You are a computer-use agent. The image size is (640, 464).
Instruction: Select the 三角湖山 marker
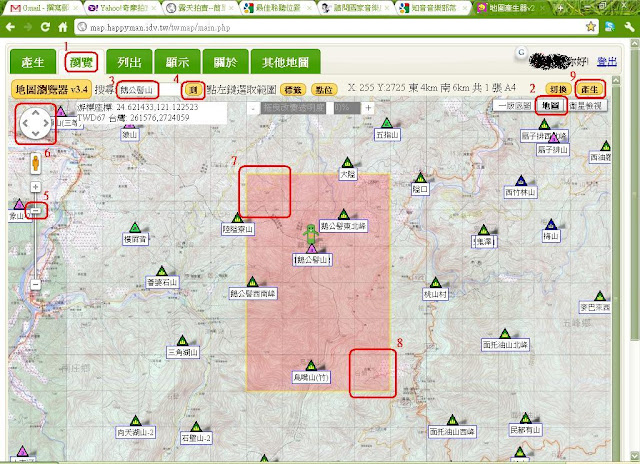click(182, 340)
